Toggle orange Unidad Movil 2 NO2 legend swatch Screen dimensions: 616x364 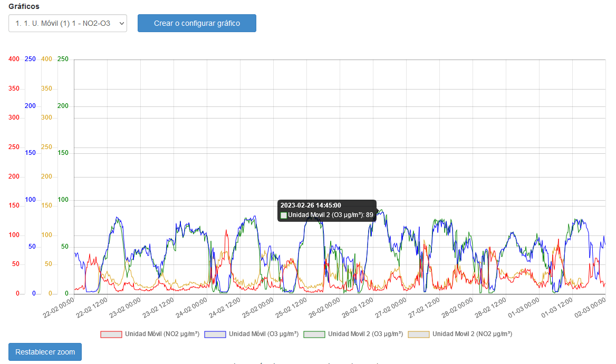(x=419, y=334)
